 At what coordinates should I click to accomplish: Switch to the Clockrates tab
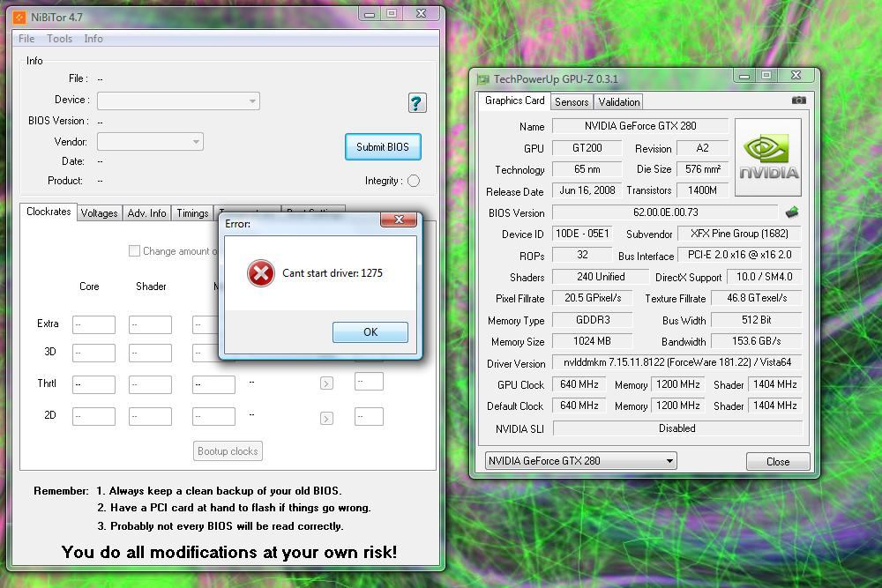point(49,212)
